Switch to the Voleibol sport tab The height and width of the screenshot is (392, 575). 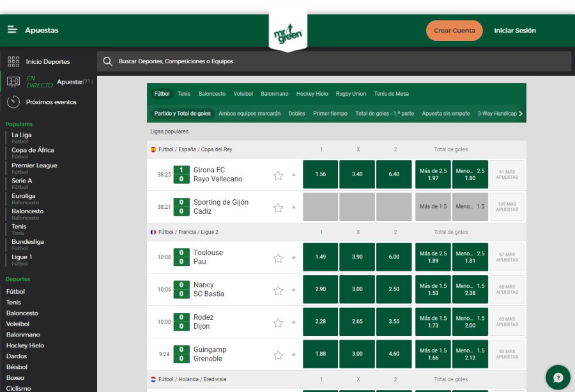tap(243, 94)
